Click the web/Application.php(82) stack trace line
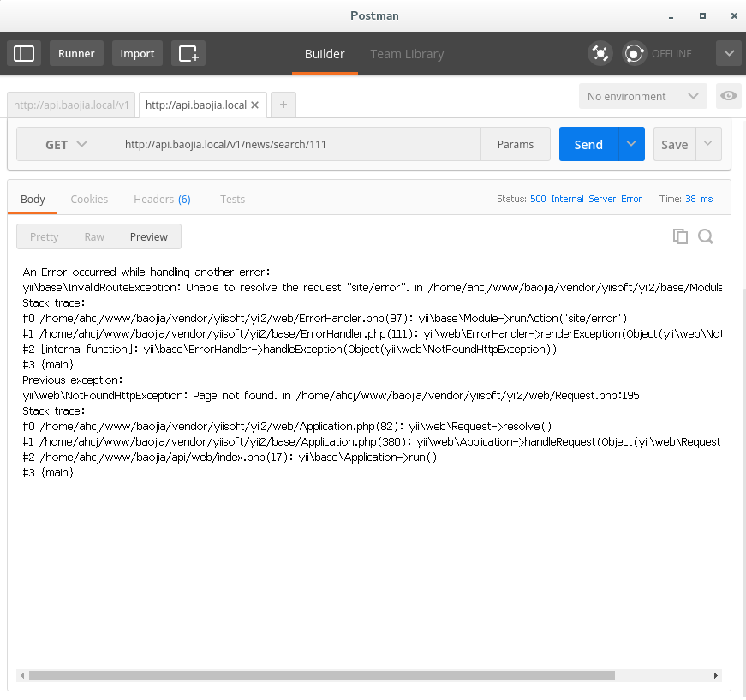Screen dimensions: 746x700 (x=287, y=427)
